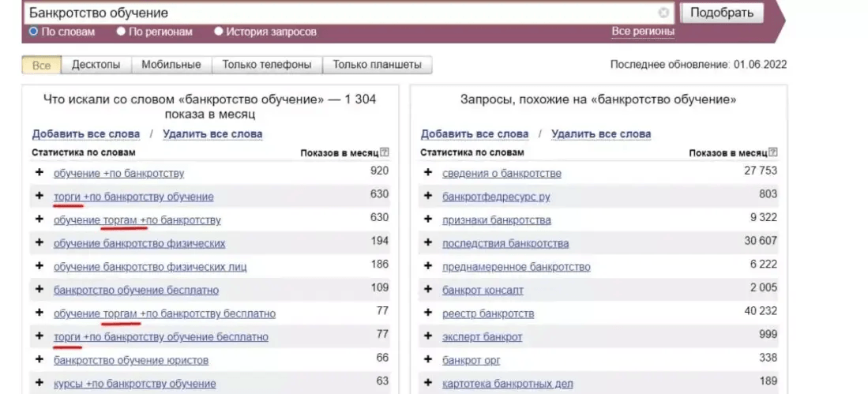This screenshot has width=868, height=394.
Task: Switch to the 'Десктопы' tab
Action: coord(96,65)
